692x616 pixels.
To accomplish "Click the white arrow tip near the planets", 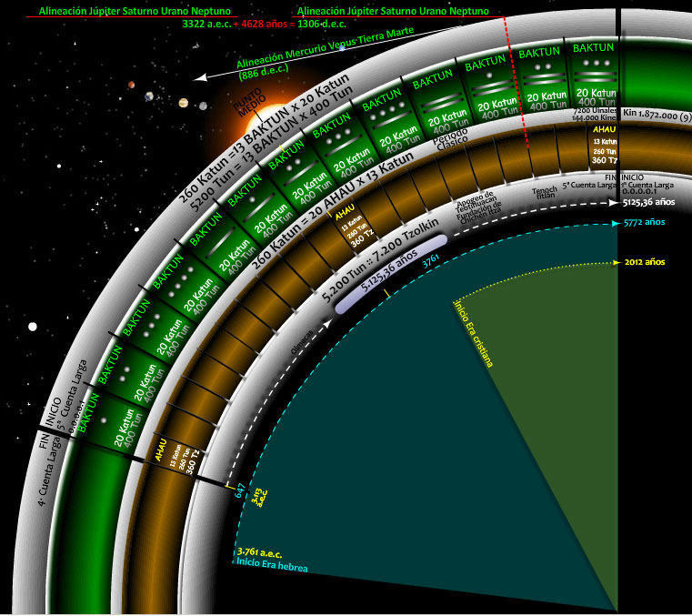I will point(196,79).
